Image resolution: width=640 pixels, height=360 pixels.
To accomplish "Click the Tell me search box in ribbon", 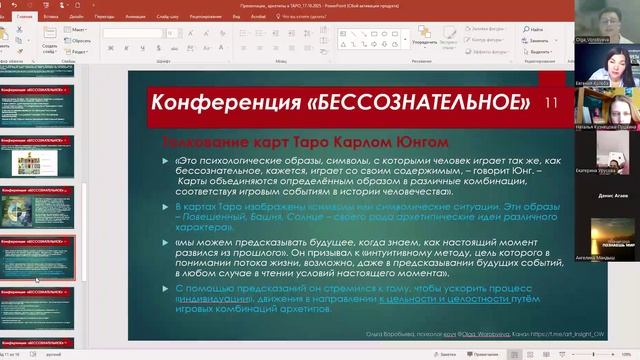I will [x=301, y=17].
